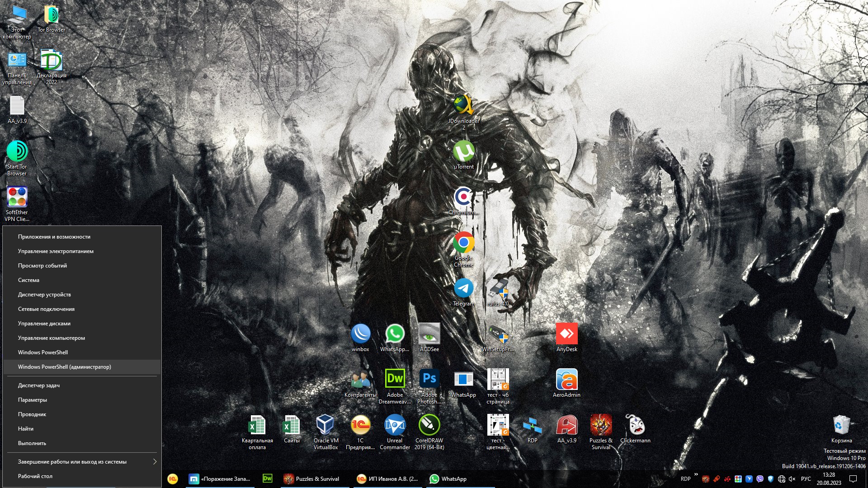Select Панель управления desktop icon
The image size is (868, 488).
tap(17, 67)
